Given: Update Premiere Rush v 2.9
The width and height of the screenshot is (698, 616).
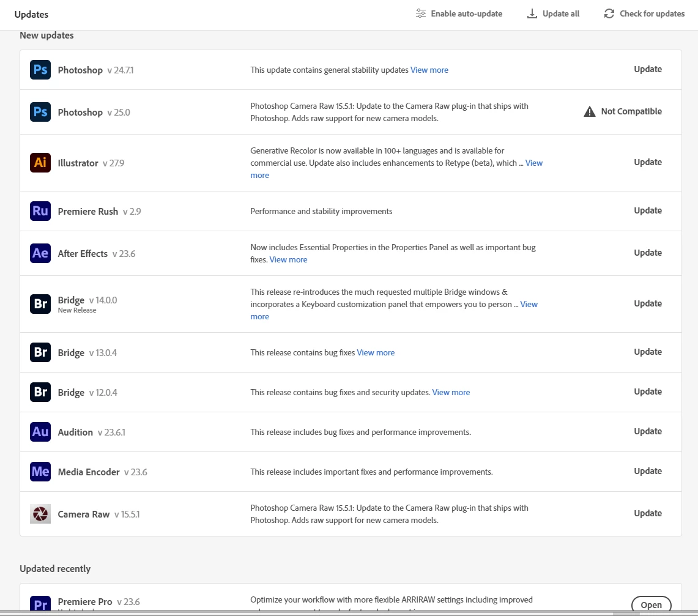Looking at the screenshot, I should pyautogui.click(x=648, y=210).
